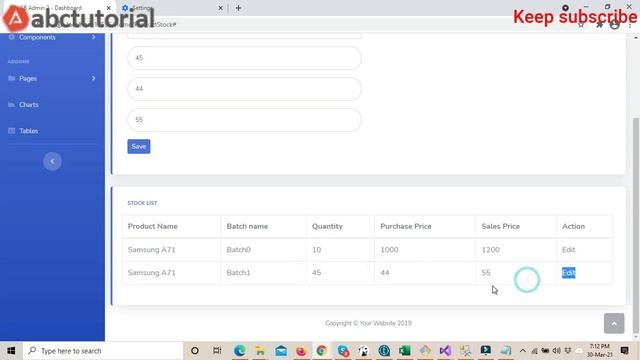Launch Firefox from the taskbar

click(x=301, y=351)
